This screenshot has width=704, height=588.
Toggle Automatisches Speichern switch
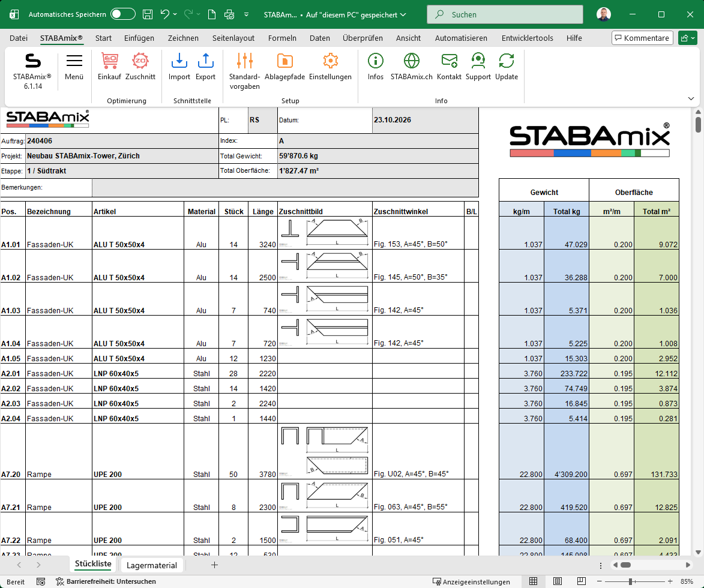[122, 14]
